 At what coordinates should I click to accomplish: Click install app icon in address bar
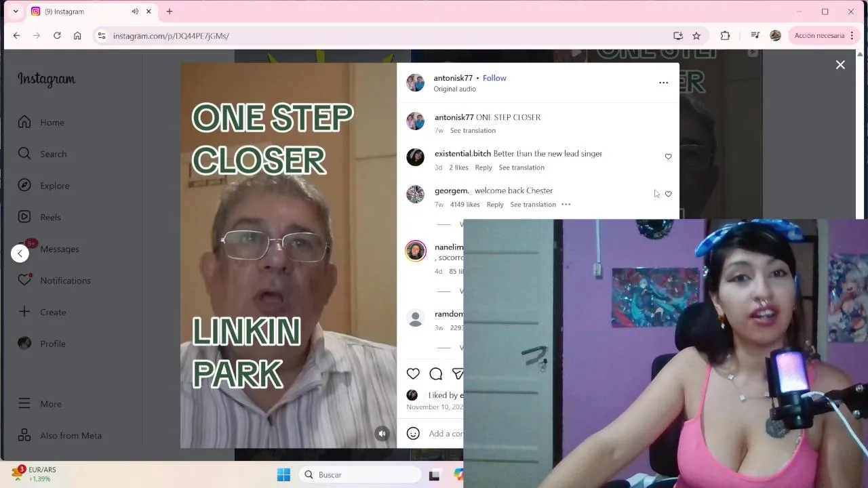[677, 35]
